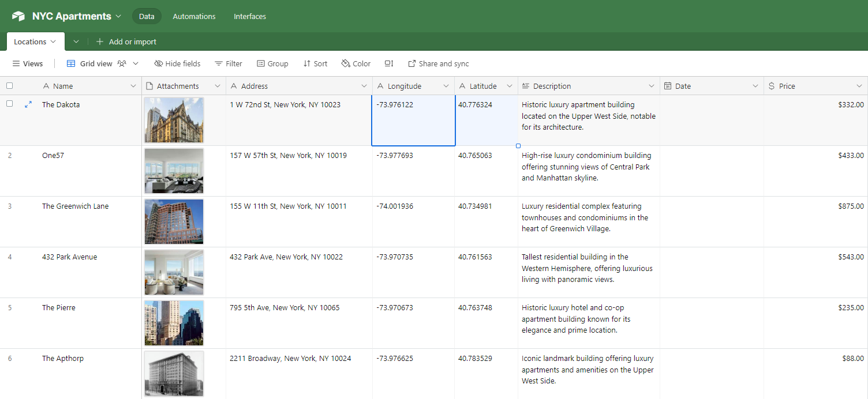Tick the select-all checkbox in header
The width and height of the screenshot is (868, 399).
(x=9, y=86)
